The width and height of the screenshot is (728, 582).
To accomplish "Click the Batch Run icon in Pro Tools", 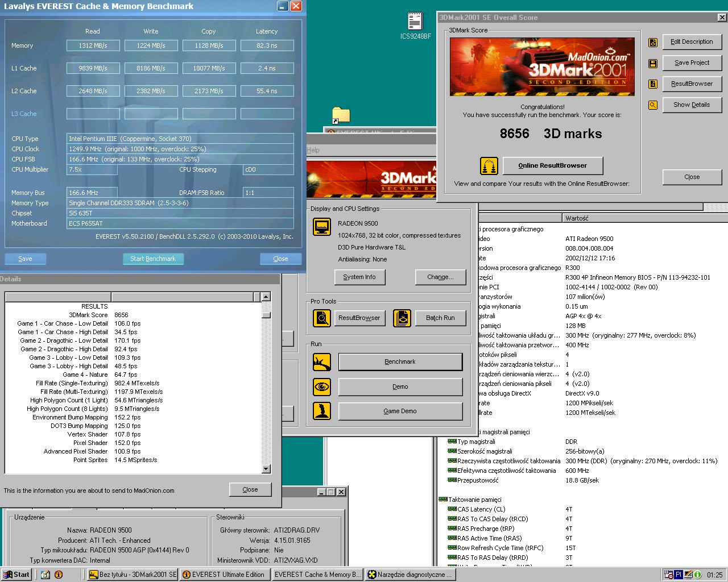I will point(402,318).
